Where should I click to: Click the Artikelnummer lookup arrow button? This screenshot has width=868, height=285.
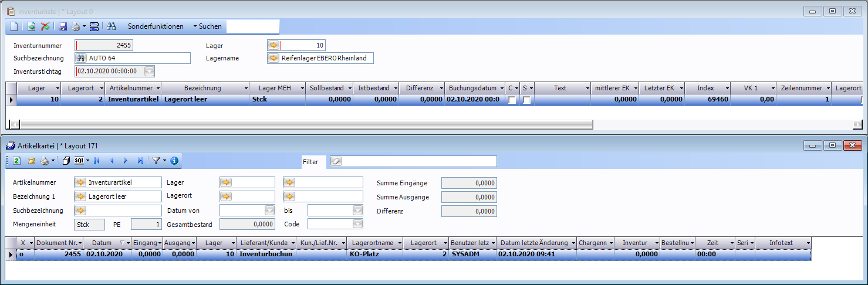81,182
